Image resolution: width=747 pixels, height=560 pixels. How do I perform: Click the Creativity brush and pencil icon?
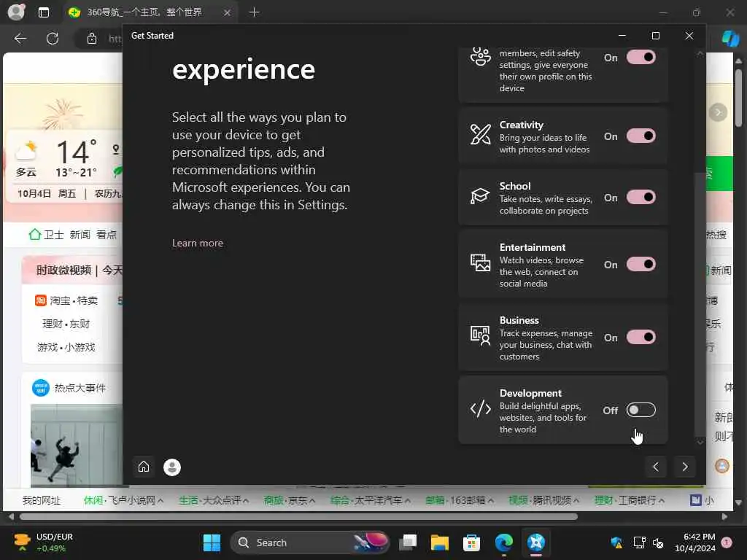click(480, 134)
